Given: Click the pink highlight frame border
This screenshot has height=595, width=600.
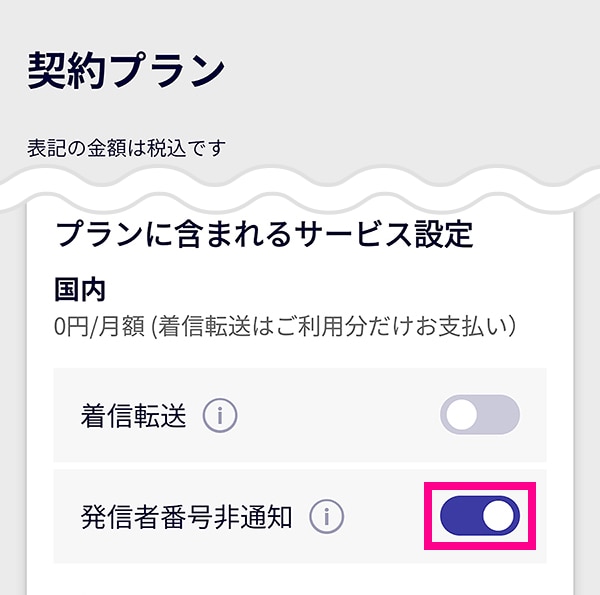Looking at the screenshot, I should point(480,486).
